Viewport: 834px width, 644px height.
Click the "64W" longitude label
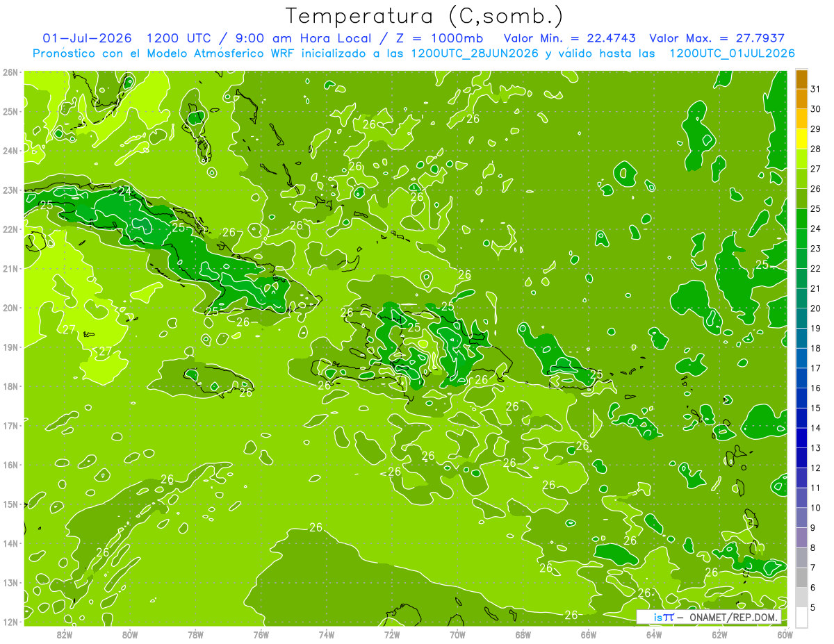click(x=654, y=634)
